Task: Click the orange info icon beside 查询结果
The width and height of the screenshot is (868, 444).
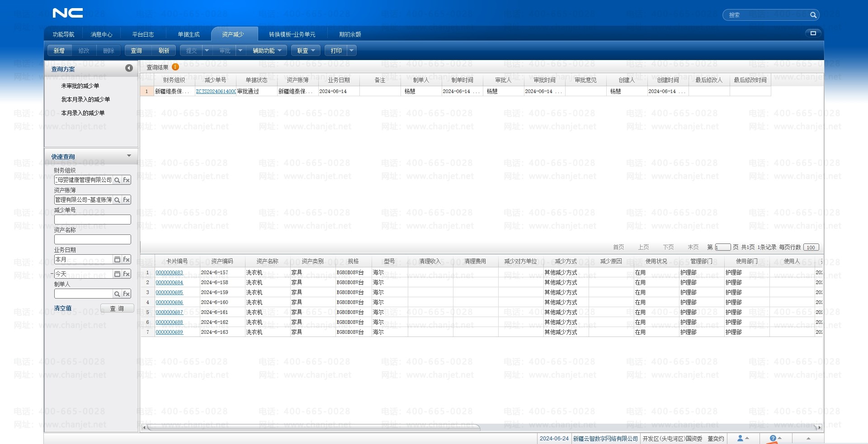Action: pyautogui.click(x=175, y=67)
